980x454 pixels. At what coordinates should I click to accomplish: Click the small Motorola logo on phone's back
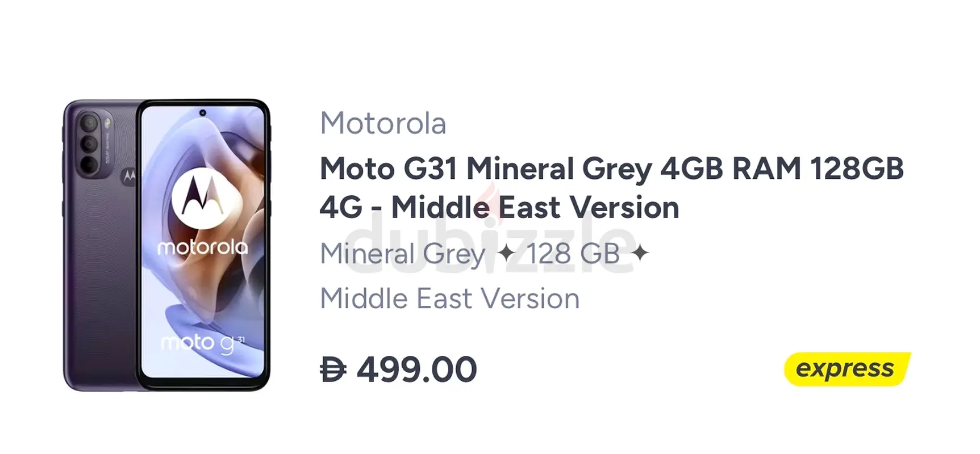coord(130,177)
